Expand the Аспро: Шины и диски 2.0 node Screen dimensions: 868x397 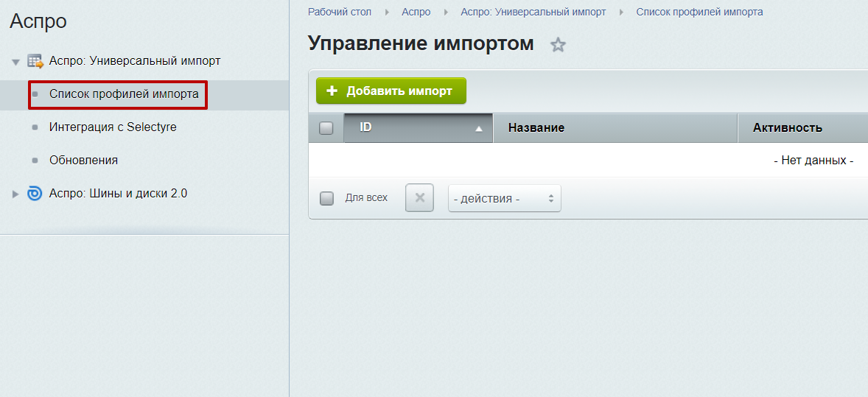(x=15, y=194)
